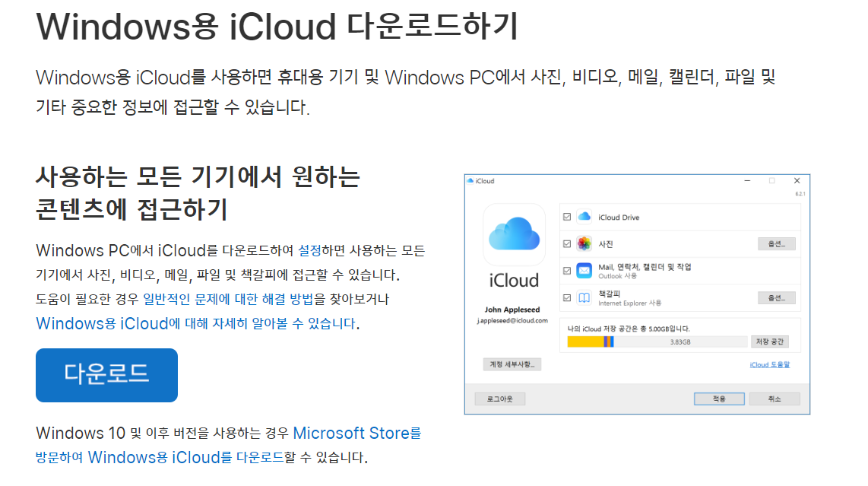Click the Mail envelope icon
The image size is (868, 486).
coord(584,271)
